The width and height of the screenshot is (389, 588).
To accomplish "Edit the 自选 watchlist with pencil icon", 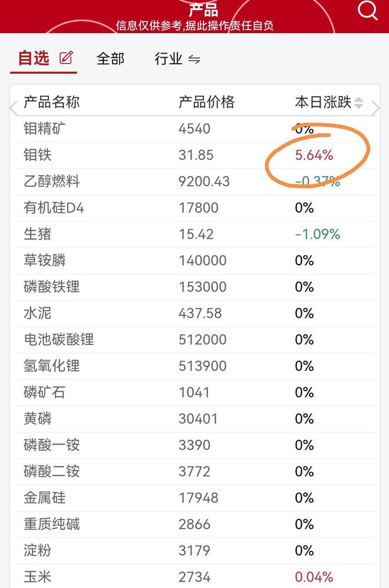I will 67,57.
